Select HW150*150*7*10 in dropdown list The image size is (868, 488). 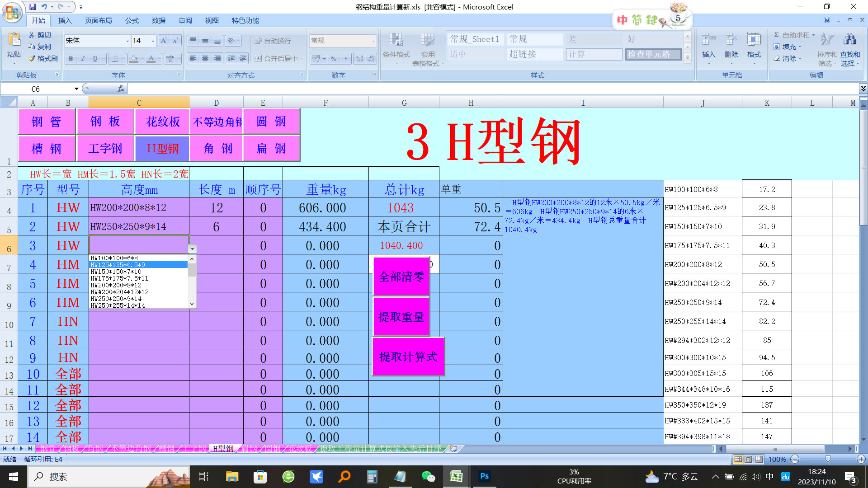138,272
